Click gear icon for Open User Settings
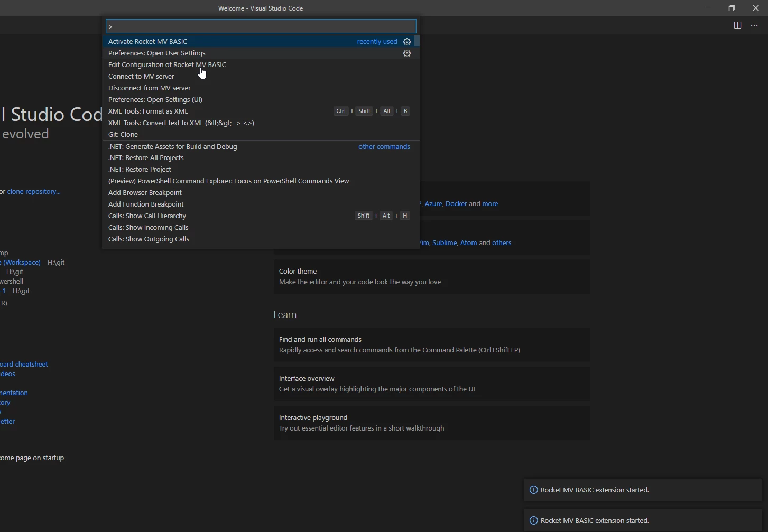The image size is (768, 532). [407, 53]
